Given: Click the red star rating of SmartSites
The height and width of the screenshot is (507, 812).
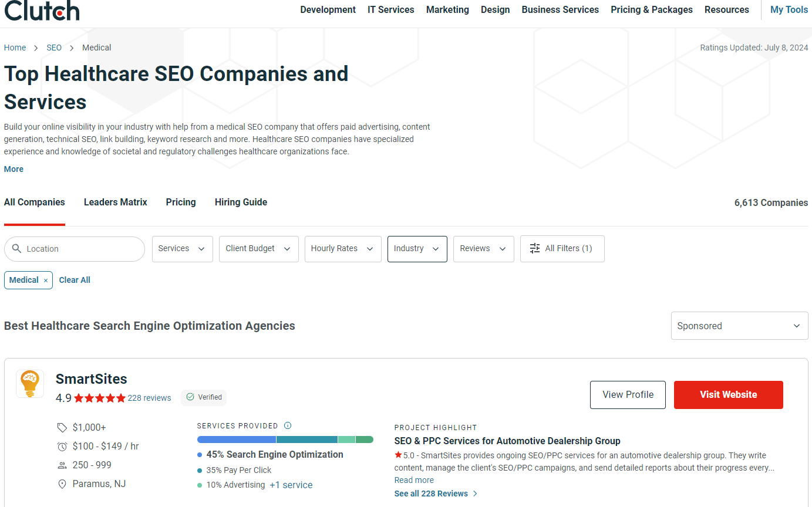Looking at the screenshot, I should coord(100,398).
